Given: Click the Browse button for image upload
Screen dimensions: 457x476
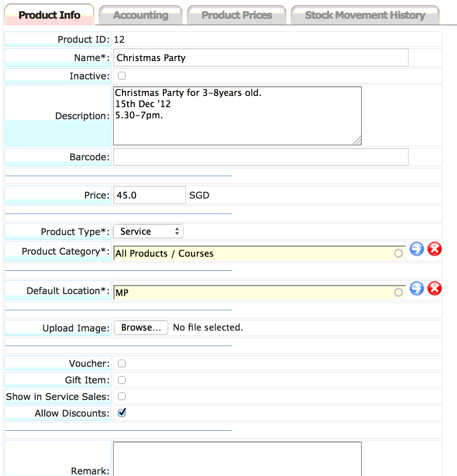Looking at the screenshot, I should pos(141,328).
